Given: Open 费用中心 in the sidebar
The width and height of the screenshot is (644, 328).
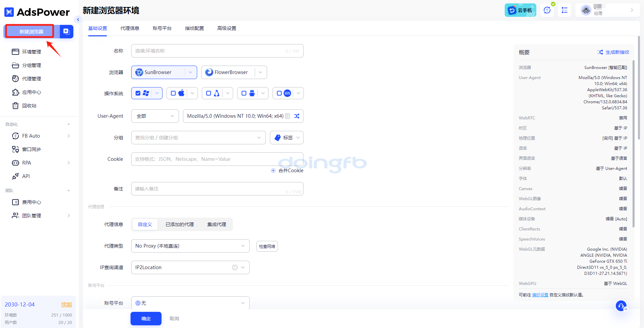Looking at the screenshot, I should point(31,202).
